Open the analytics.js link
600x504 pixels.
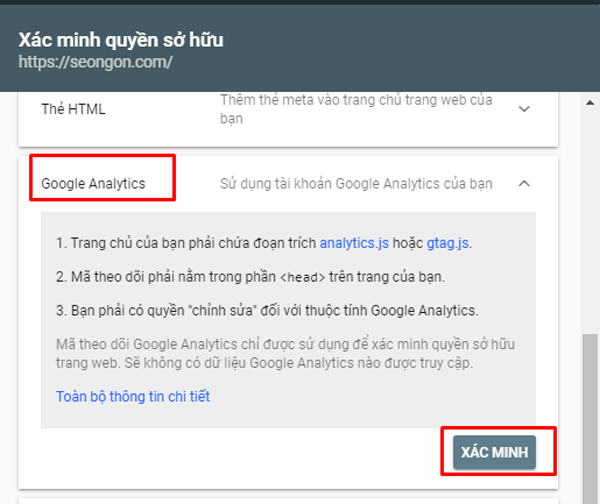pyautogui.click(x=354, y=243)
